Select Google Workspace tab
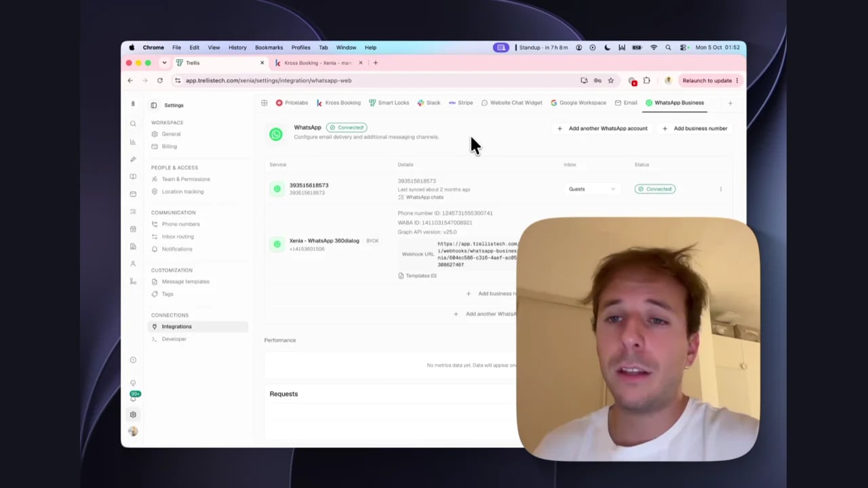 (578, 103)
